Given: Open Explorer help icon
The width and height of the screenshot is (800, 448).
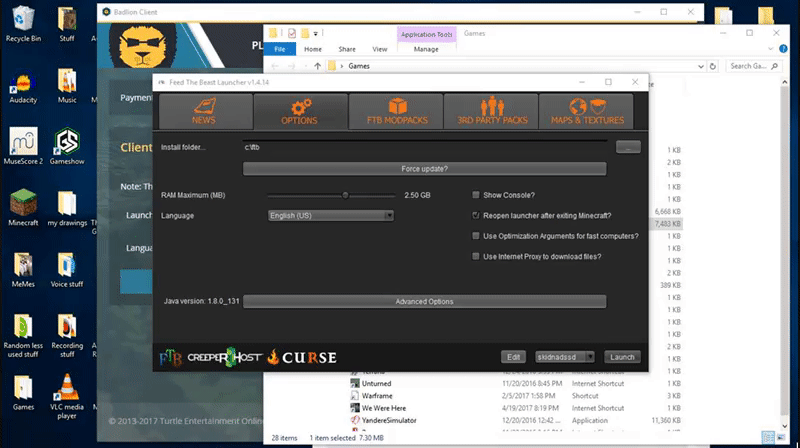Looking at the screenshot, I should coord(783,49).
